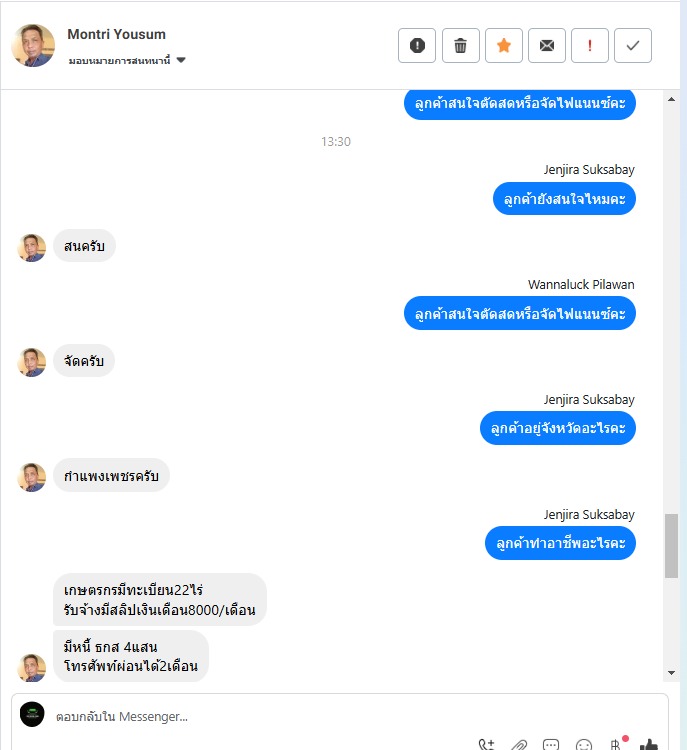Open the phone request contact icon
The image size is (687, 750).
click(487, 745)
